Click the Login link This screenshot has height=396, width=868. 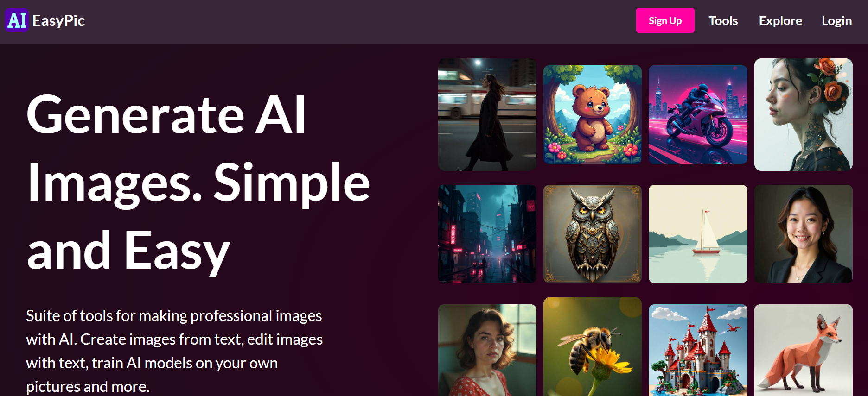pos(836,20)
